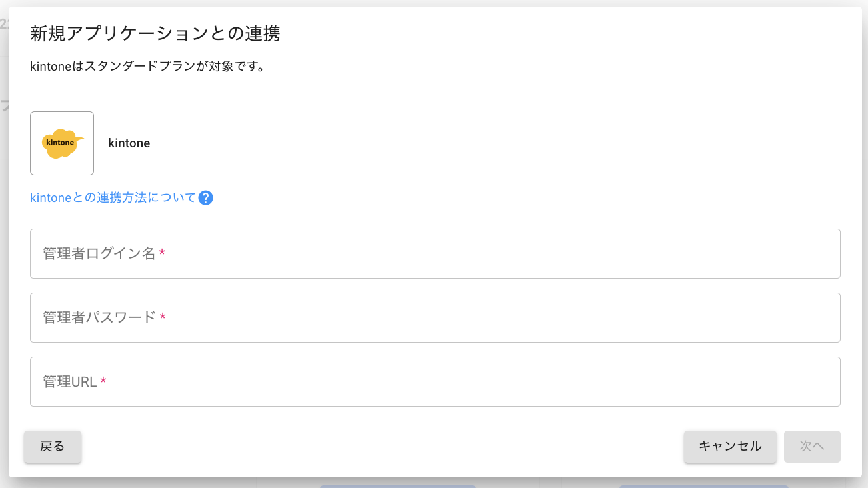Click the left blue bar below the dialog
Image resolution: width=868 pixels, height=488 pixels.
[x=397, y=485]
